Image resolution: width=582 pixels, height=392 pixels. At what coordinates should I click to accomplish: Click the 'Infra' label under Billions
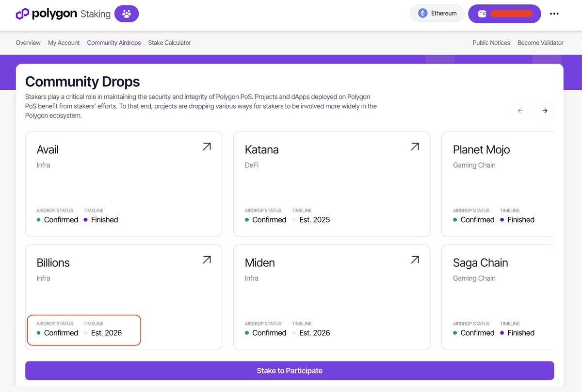44,278
